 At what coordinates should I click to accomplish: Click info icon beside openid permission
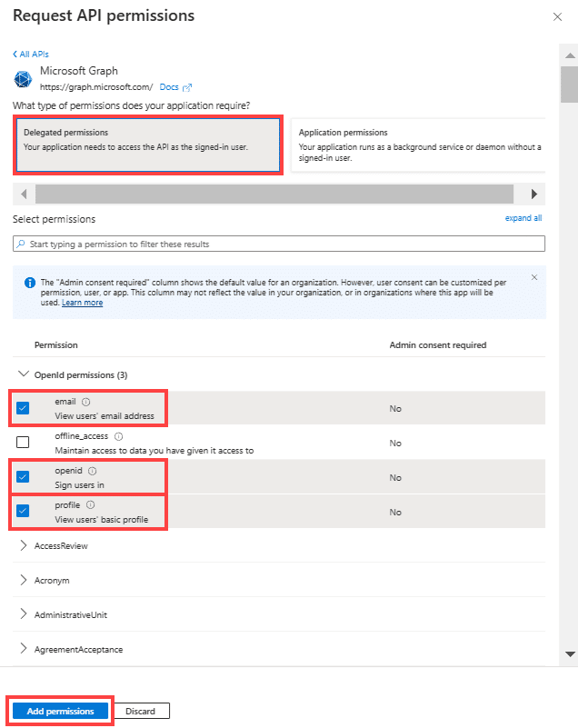(x=93, y=471)
